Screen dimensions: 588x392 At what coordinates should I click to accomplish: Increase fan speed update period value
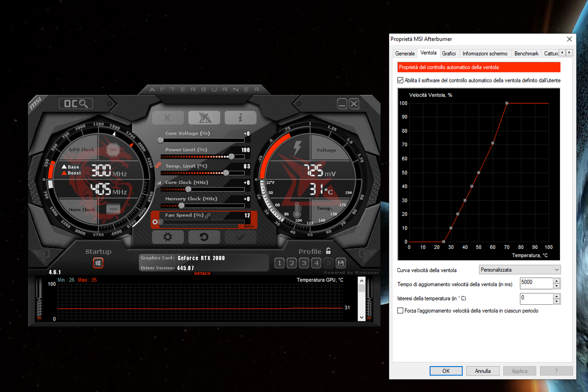(x=557, y=281)
